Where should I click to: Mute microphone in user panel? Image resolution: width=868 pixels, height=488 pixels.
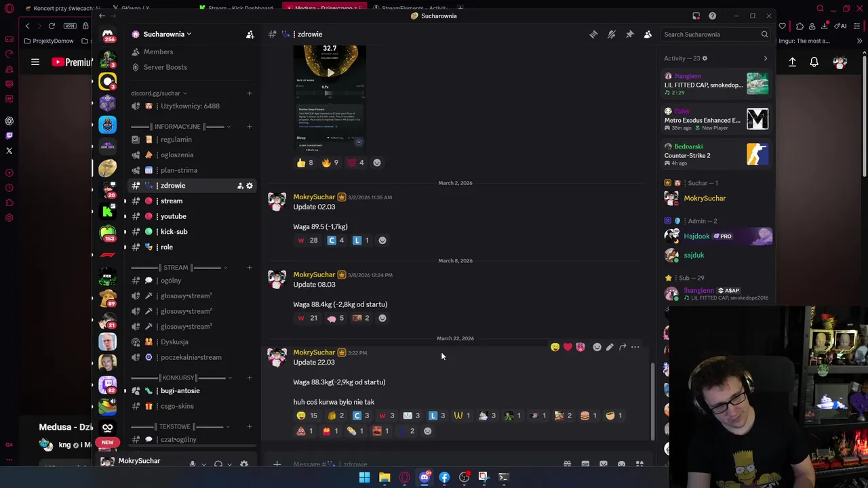tap(193, 464)
